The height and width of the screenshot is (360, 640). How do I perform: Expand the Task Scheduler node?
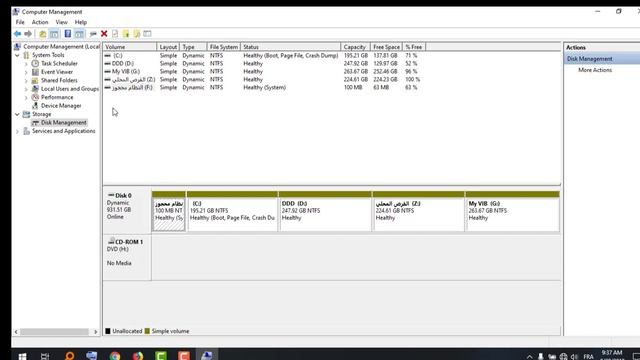(26, 64)
